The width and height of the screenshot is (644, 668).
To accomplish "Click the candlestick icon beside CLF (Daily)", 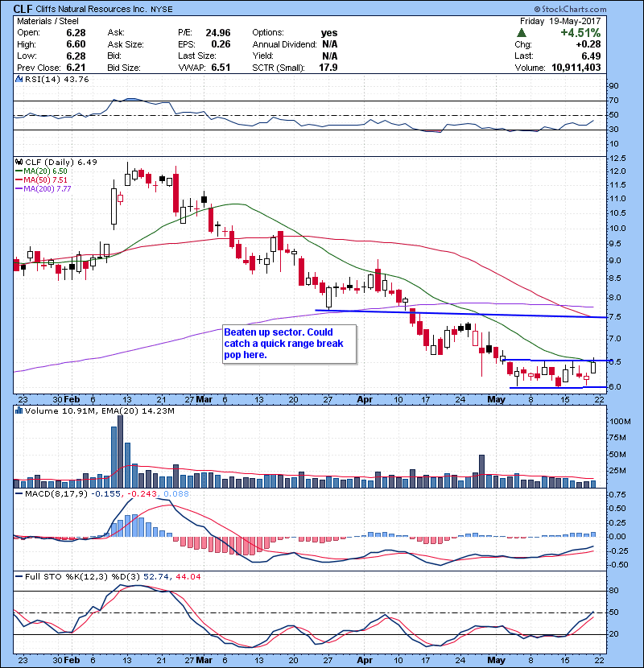I will [19, 162].
